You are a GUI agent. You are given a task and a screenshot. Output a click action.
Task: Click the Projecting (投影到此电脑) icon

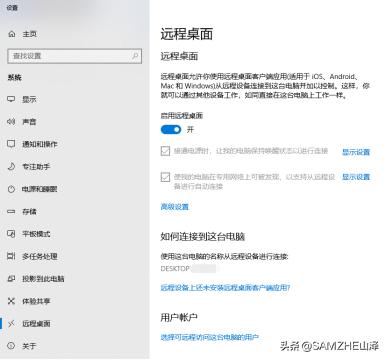(x=11, y=278)
